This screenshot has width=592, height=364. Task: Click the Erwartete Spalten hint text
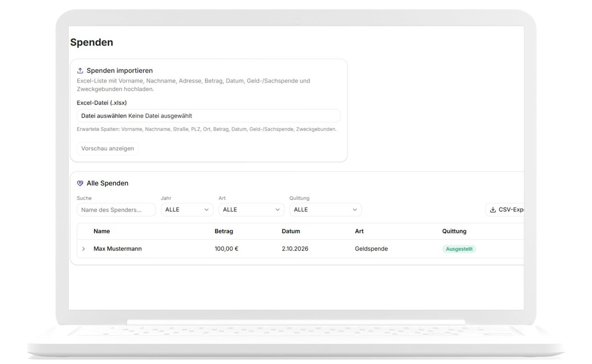coord(207,129)
